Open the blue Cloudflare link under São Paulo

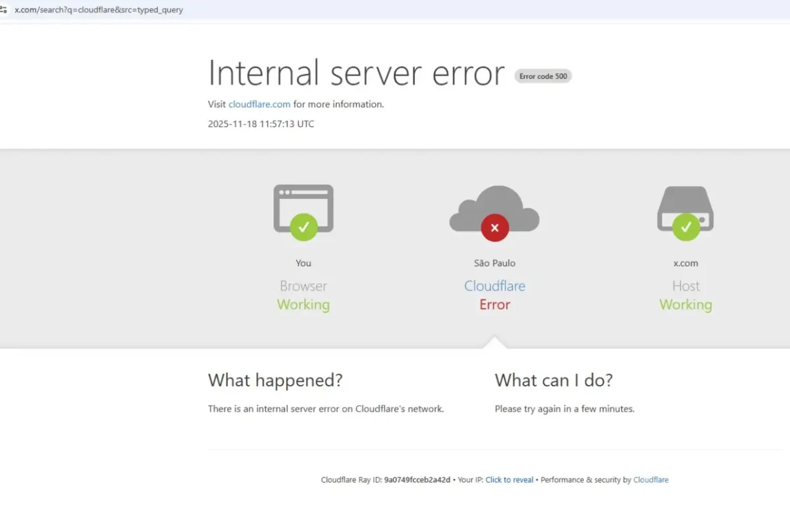pyautogui.click(x=494, y=286)
